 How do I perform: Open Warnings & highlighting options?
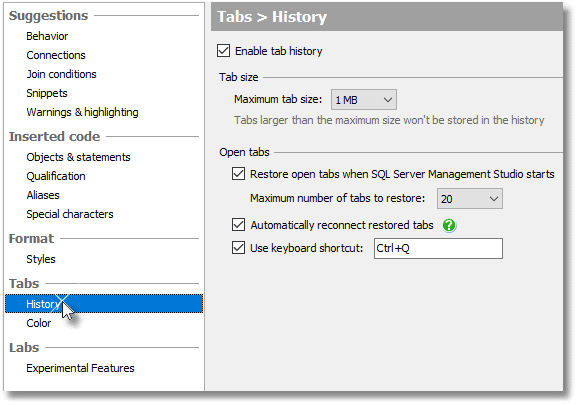click(x=82, y=112)
